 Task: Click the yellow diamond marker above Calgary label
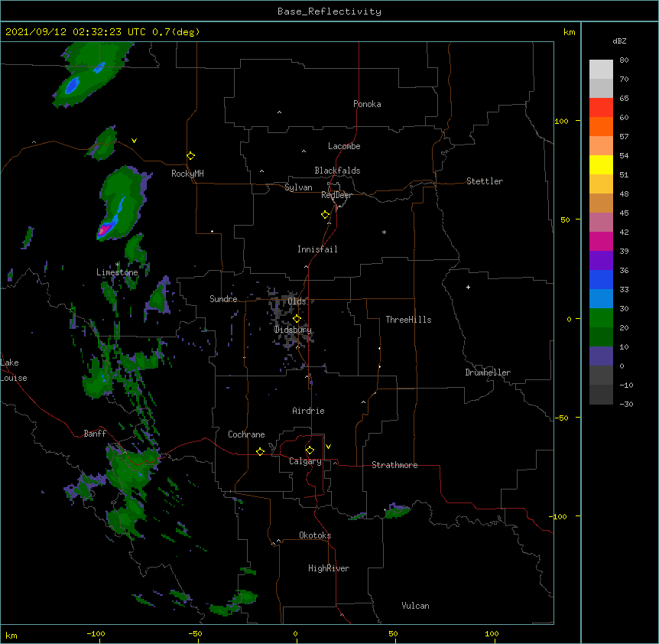(x=310, y=450)
